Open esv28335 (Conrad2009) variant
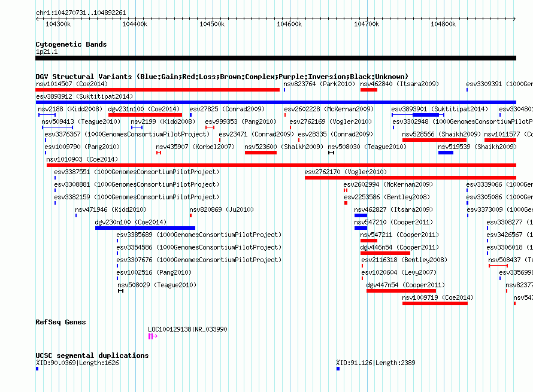 pos(335,134)
